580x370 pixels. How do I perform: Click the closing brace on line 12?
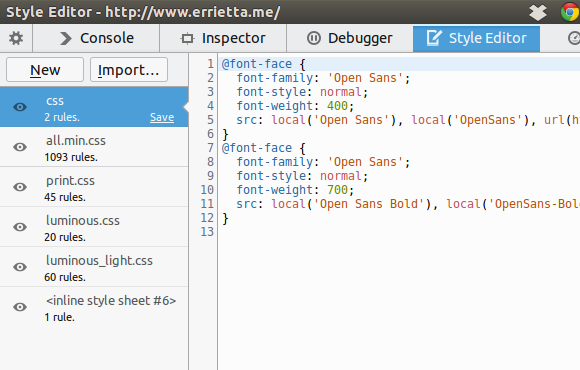[225, 218]
